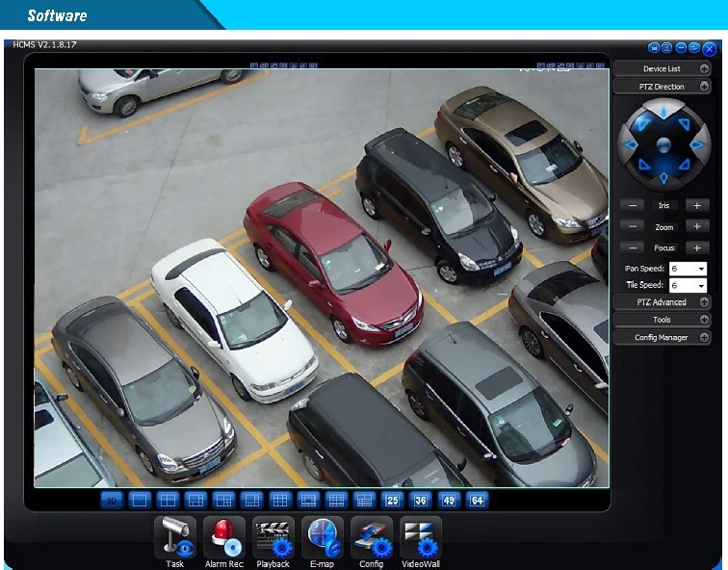Screen dimensions: 728x570
Task: Tilt camera up with PTZ arrow
Action: [663, 112]
